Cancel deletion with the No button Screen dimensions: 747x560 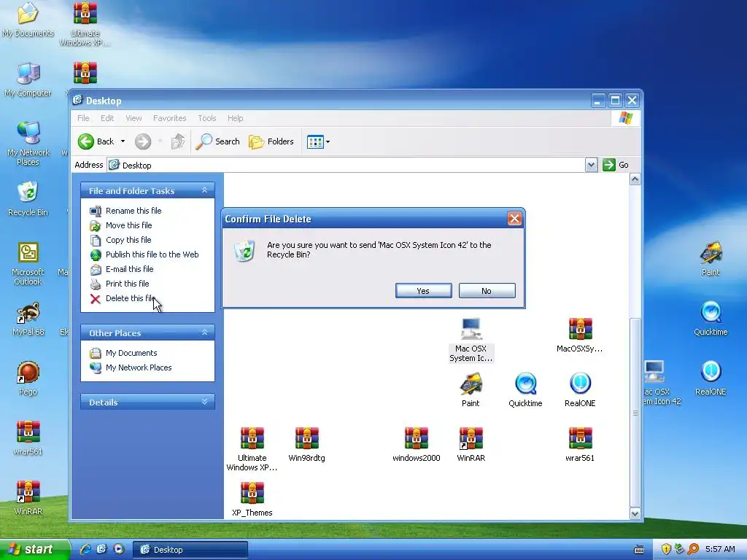coord(487,290)
